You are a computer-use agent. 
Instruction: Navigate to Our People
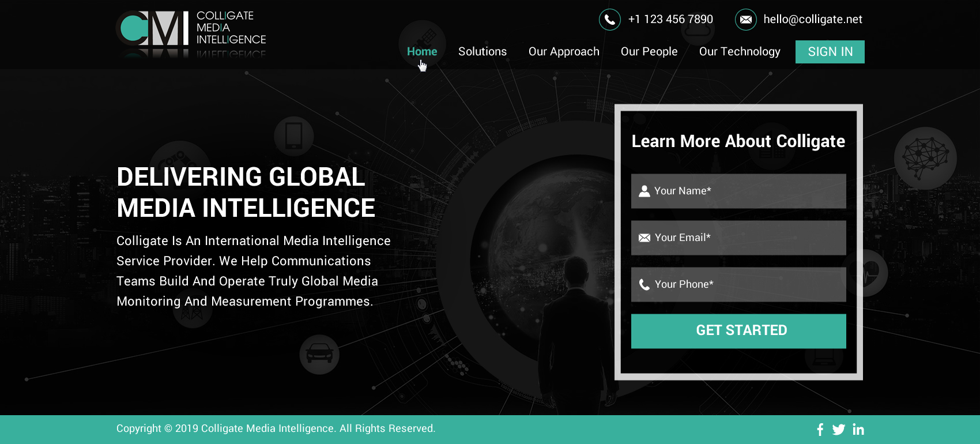coord(649,51)
